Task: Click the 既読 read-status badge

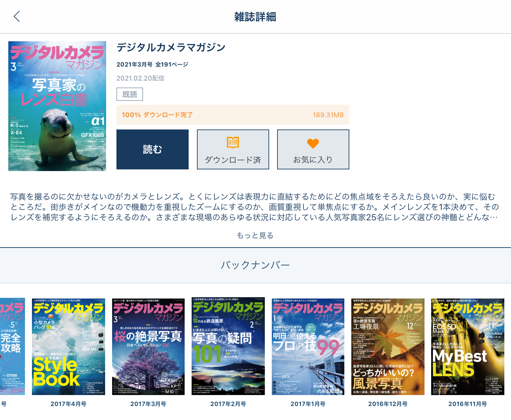Action: (x=130, y=94)
